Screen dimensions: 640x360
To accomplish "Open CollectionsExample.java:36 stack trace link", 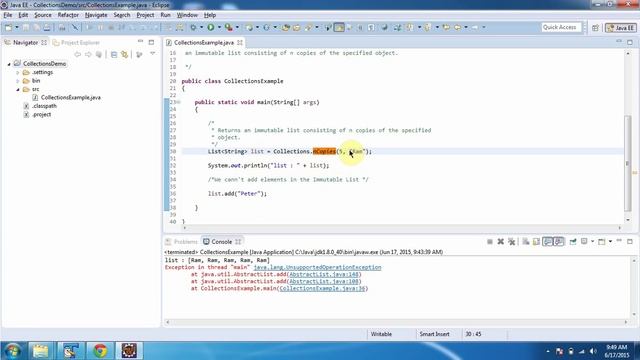I will (x=322, y=288).
